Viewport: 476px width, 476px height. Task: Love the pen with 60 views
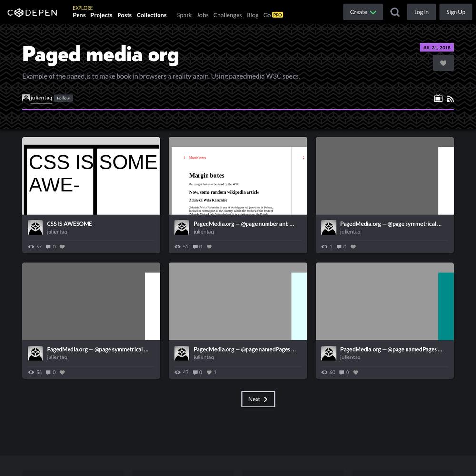(x=356, y=372)
